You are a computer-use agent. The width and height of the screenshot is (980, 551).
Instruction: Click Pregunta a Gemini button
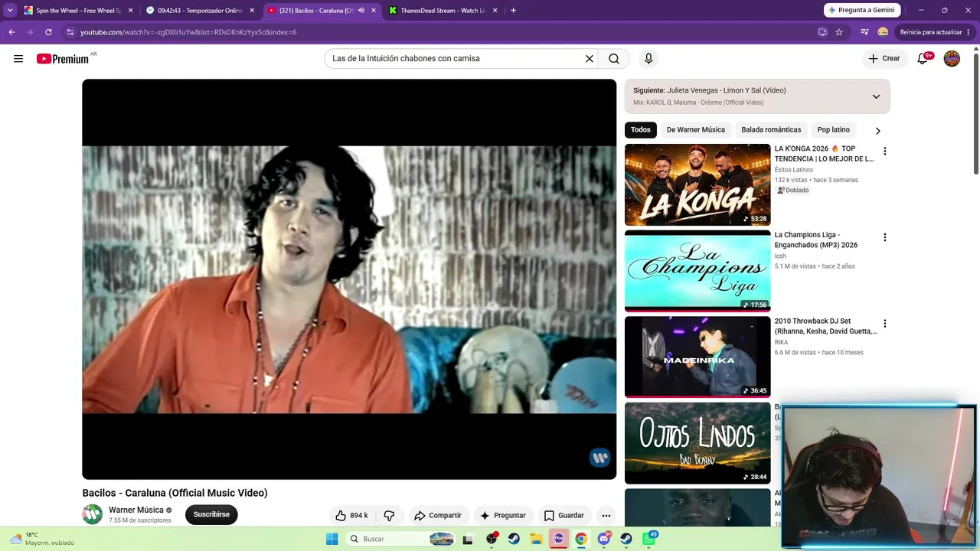[861, 10]
